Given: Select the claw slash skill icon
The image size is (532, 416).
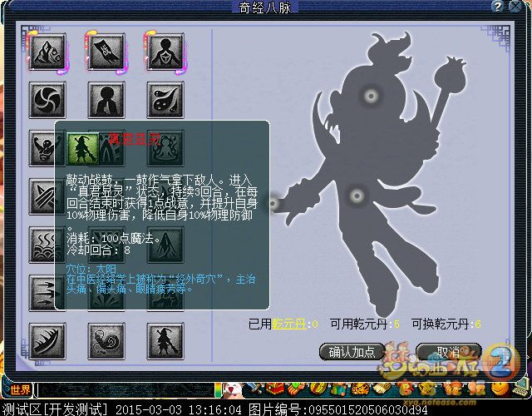Looking at the screenshot, I should [47, 341].
